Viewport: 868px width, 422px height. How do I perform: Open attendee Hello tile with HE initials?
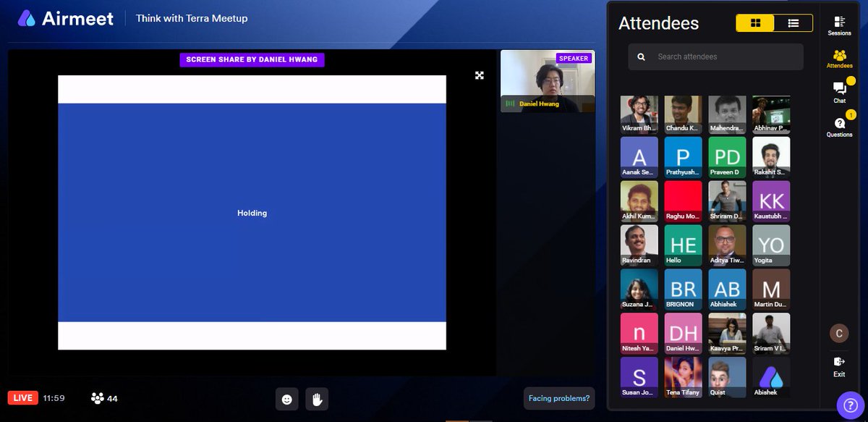(x=684, y=245)
